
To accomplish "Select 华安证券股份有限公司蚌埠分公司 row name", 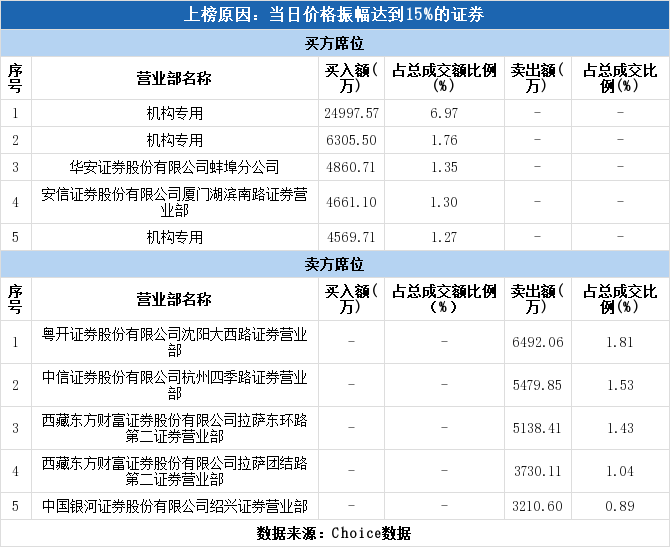I will tap(174, 167).
